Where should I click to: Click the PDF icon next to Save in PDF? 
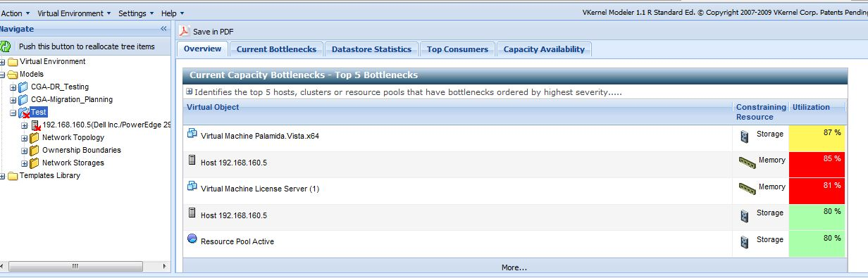pos(184,31)
